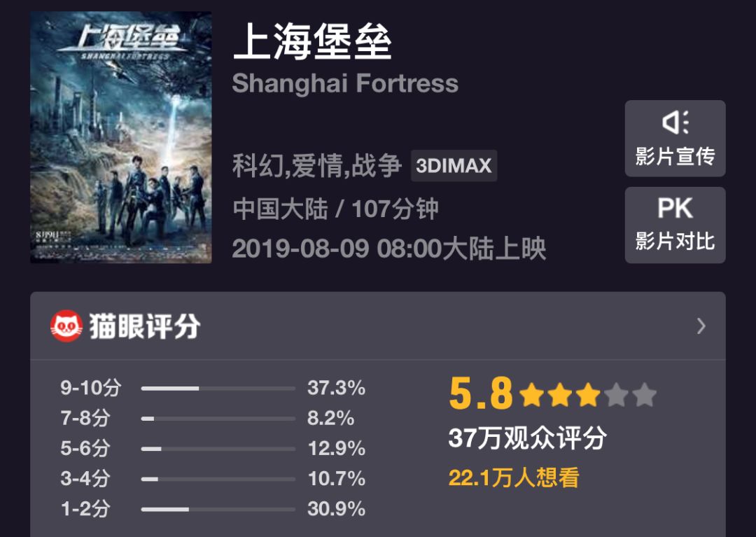Screen dimensions: 756x537
Task: Expand Maoyan rating details chevron
Action: [x=701, y=326]
